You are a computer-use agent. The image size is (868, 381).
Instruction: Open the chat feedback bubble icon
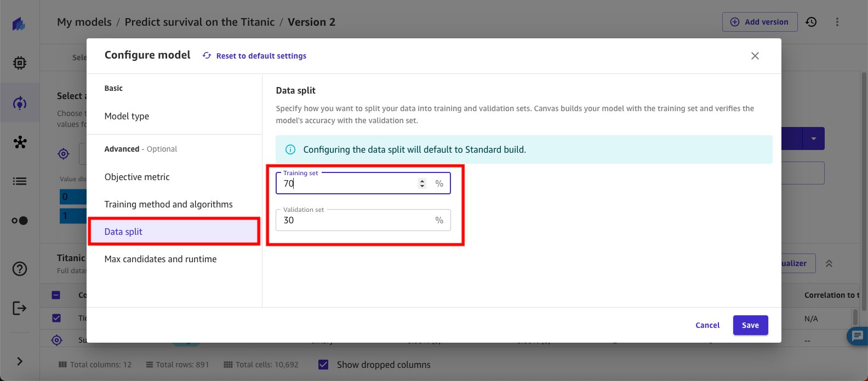(x=856, y=336)
